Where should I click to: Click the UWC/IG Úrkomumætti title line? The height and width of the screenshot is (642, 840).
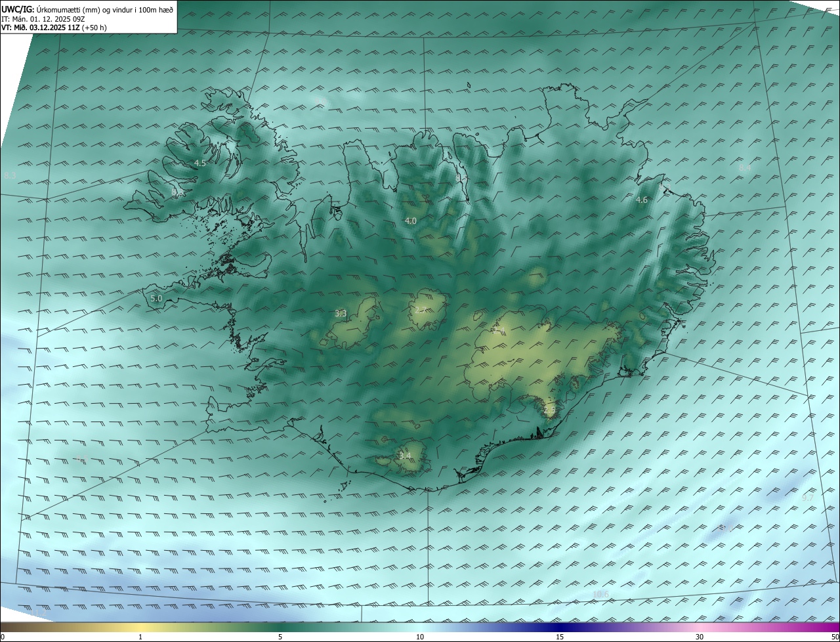click(x=87, y=10)
